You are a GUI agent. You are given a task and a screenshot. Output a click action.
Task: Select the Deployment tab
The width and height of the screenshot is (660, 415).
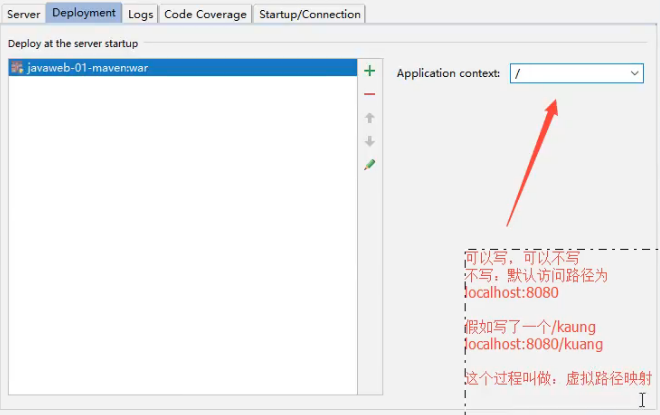[84, 13]
